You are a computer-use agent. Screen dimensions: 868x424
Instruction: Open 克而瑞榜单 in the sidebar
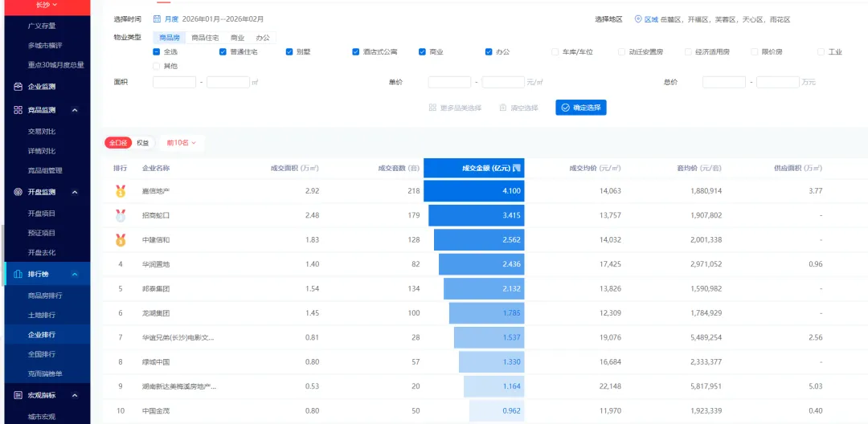tap(45, 373)
